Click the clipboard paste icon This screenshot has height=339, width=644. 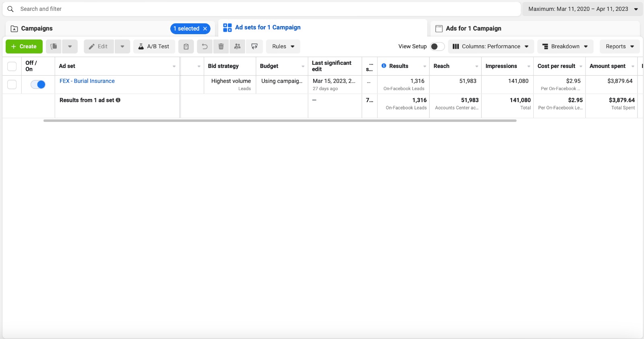pyautogui.click(x=186, y=46)
